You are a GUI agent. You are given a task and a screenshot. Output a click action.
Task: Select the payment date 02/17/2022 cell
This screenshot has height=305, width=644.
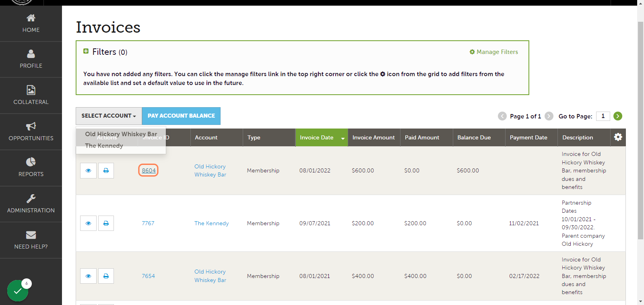[x=524, y=276]
